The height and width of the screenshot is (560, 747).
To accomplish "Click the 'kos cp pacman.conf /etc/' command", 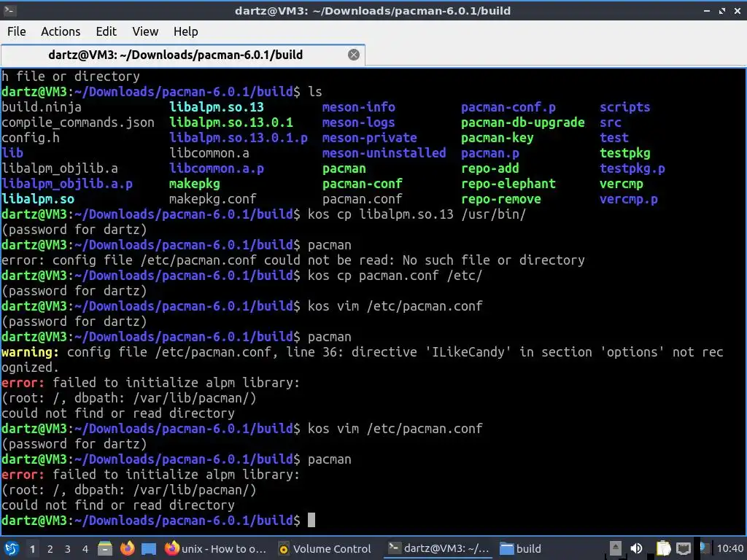I will click(395, 276).
